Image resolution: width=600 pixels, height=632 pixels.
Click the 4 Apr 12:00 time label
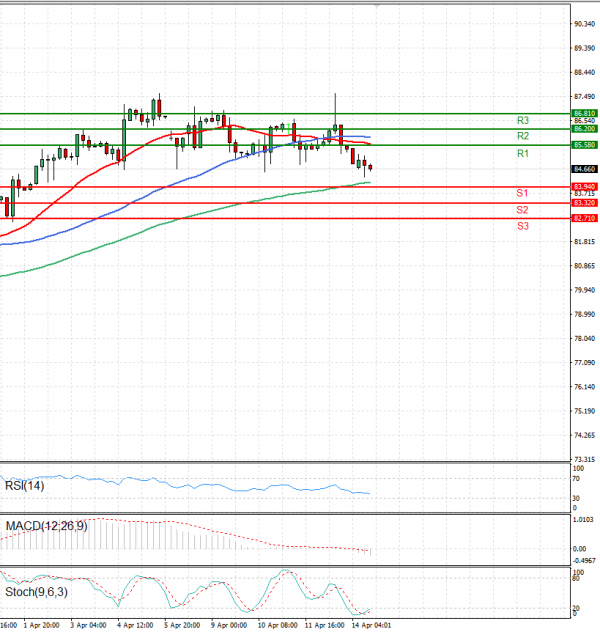point(135,626)
